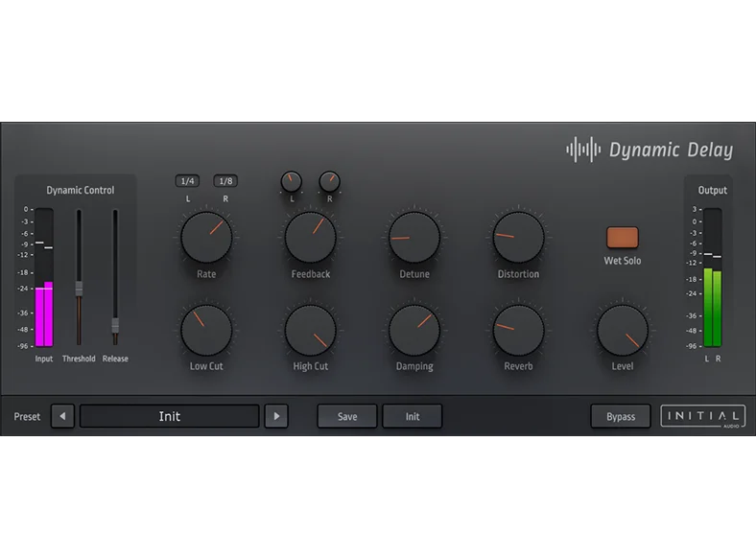Toggle the Bypass button

tap(621, 416)
